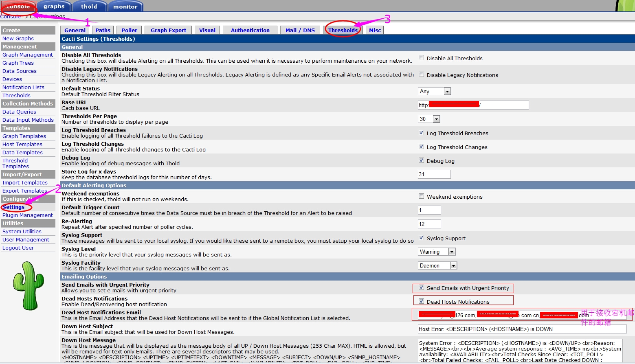Image resolution: width=635 pixels, height=364 pixels.
Task: Open Graph Trees link
Action: [x=18, y=63]
